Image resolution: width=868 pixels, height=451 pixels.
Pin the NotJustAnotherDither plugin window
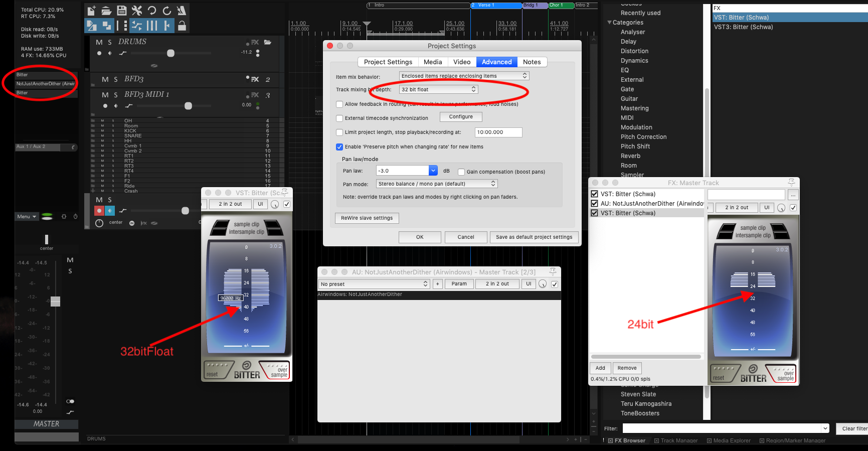tap(553, 271)
